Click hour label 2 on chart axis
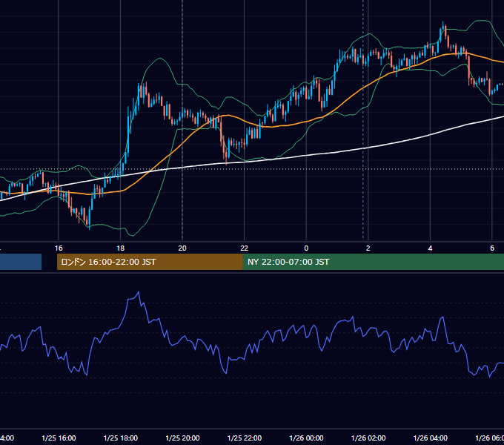 click(x=368, y=248)
